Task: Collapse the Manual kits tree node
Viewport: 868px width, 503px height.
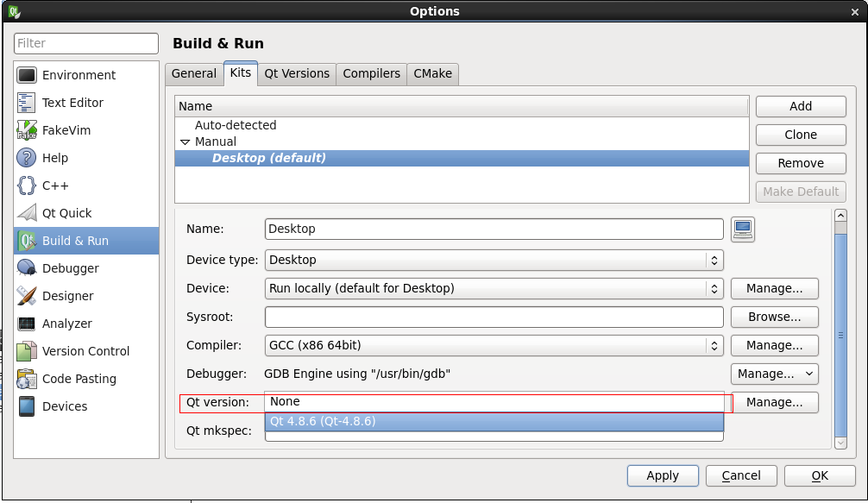Action: [185, 141]
